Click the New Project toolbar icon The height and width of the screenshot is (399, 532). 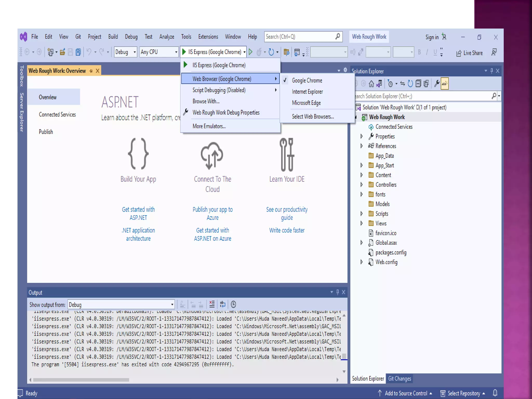point(50,52)
